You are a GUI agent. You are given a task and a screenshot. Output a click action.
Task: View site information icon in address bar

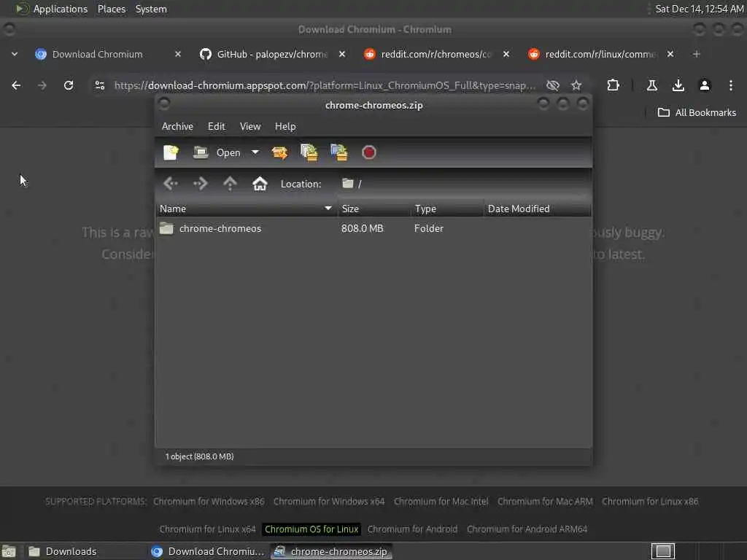[x=99, y=85]
